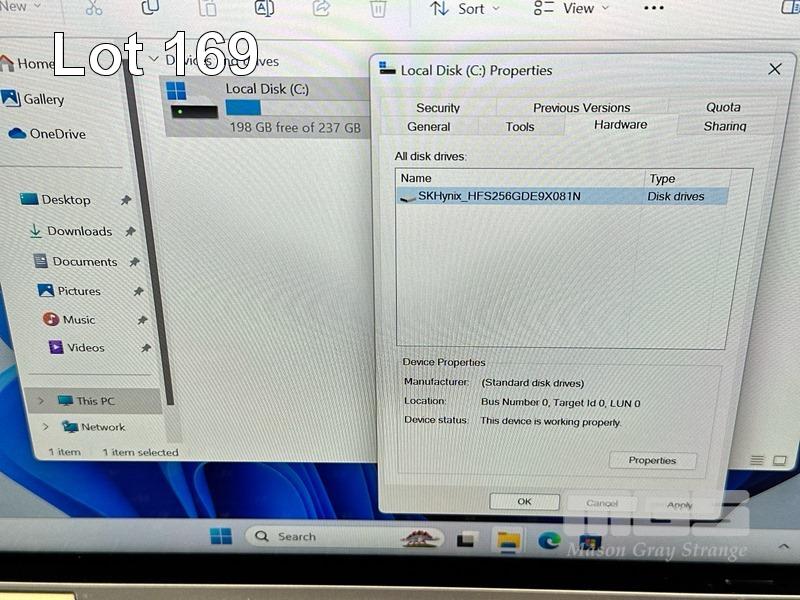Open Task View from the taskbar

[x=467, y=539]
